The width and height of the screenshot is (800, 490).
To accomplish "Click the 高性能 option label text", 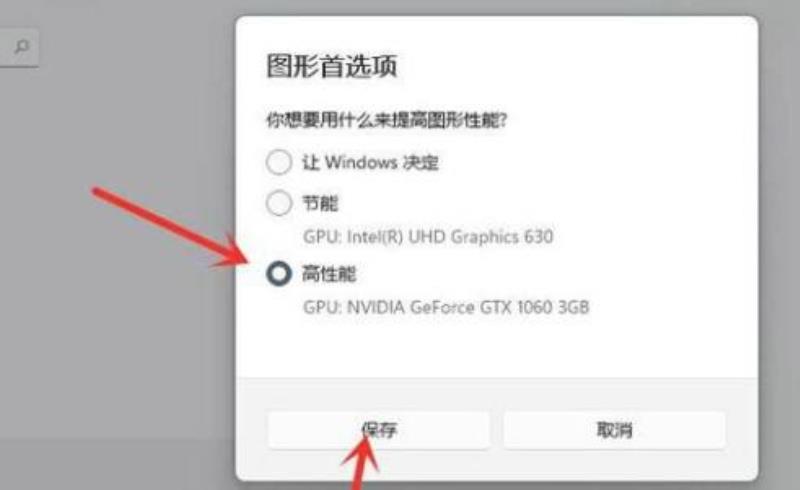I will point(329,274).
